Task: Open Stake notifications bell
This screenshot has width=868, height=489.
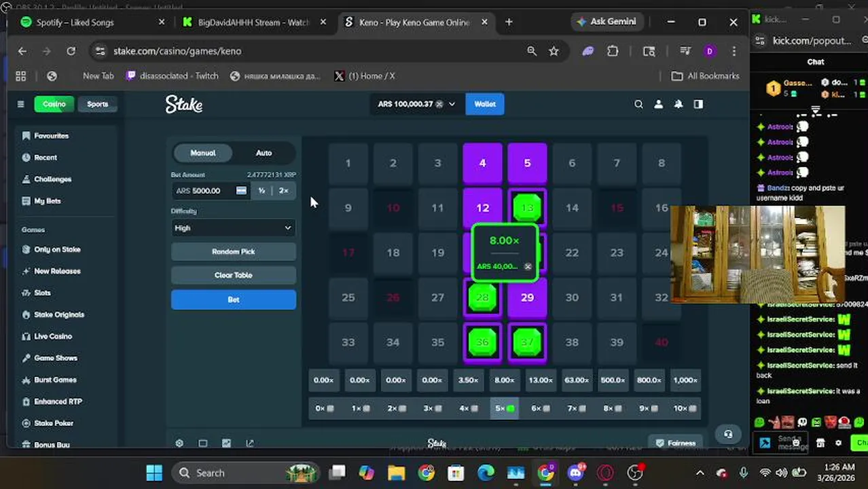Action: [678, 104]
